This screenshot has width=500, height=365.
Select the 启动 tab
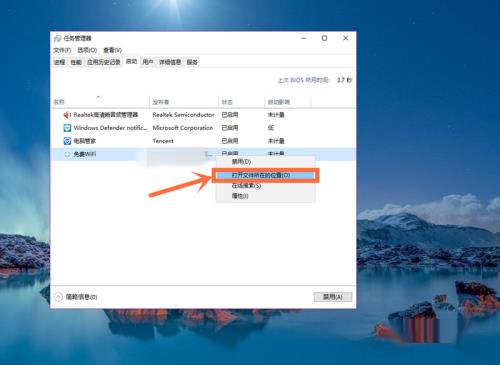click(x=131, y=61)
